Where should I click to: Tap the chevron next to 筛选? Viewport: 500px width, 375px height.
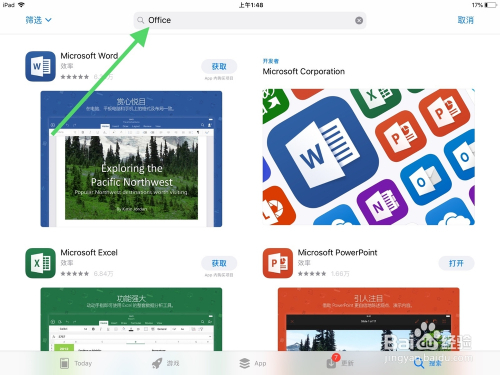(48, 20)
